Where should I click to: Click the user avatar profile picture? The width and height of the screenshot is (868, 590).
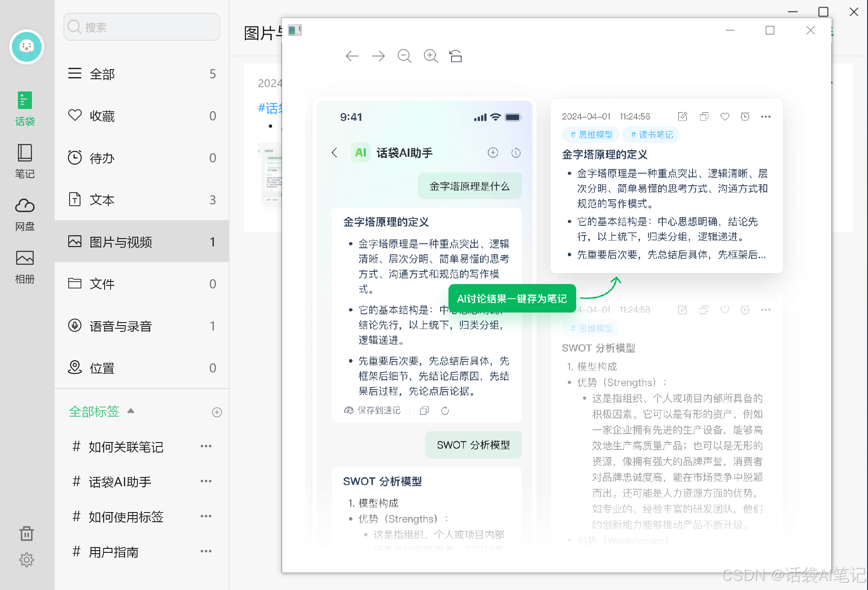(x=27, y=47)
